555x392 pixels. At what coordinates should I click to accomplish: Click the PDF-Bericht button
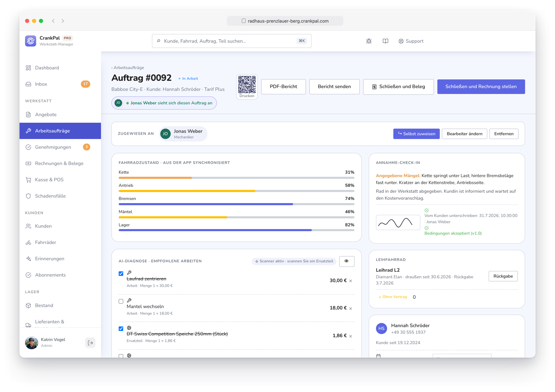click(283, 87)
